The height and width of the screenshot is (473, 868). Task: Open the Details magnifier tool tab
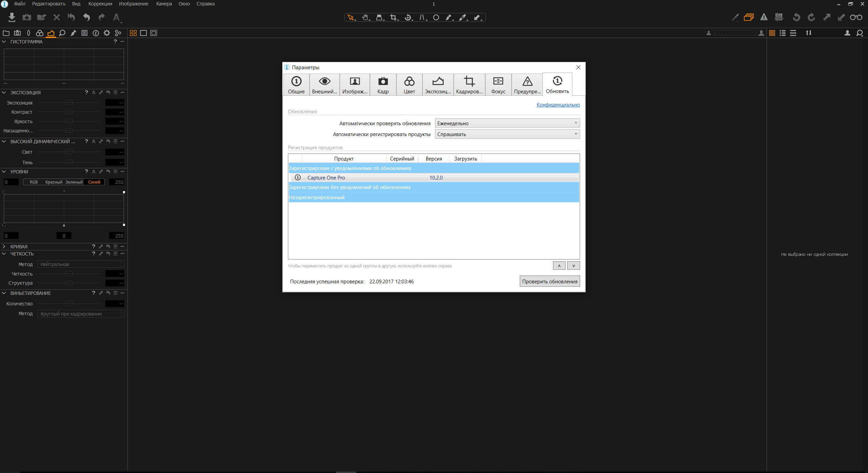62,33
